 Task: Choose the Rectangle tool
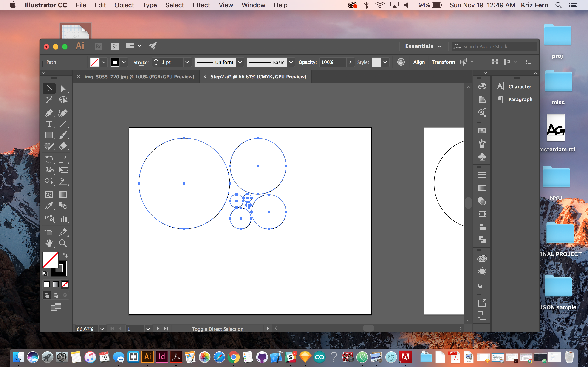[49, 135]
